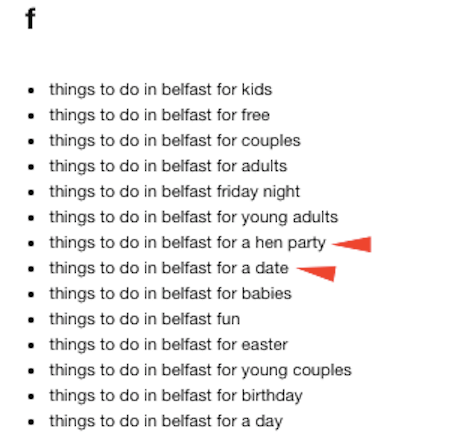Click the bullet before 'for a day' entry
Viewport: 458px width, 444px height.
coord(31,422)
